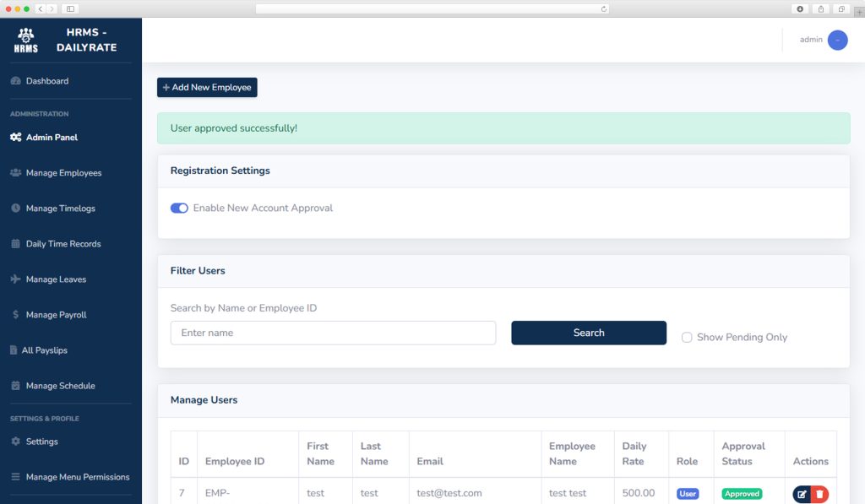Click the Manage Schedule calendar icon
865x504 pixels.
tap(15, 386)
